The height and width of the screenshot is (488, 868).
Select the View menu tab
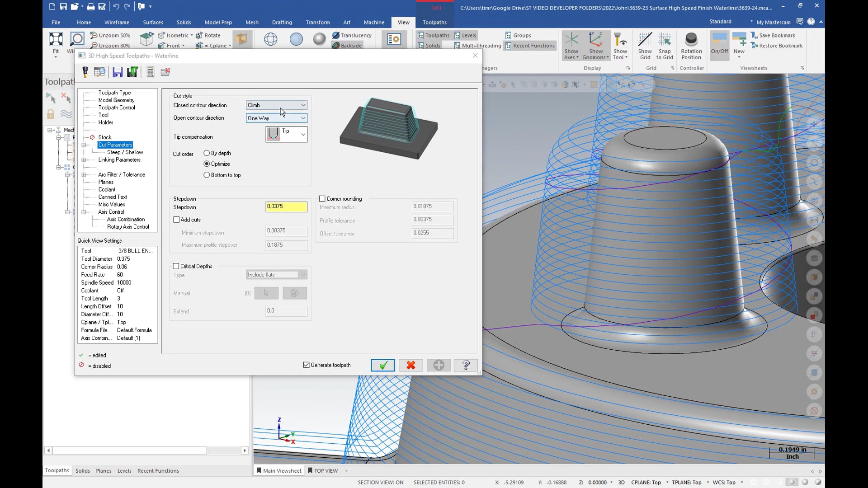point(404,22)
